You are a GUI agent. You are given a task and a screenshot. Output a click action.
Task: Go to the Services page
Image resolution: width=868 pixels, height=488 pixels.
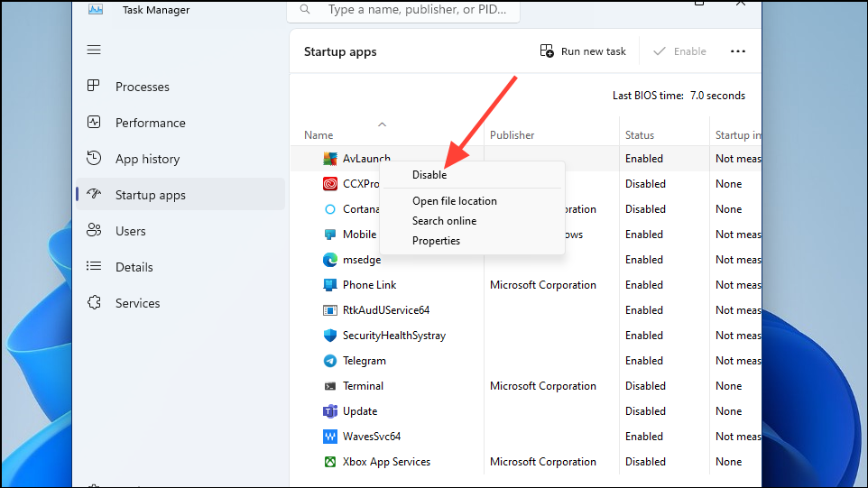tap(180, 303)
